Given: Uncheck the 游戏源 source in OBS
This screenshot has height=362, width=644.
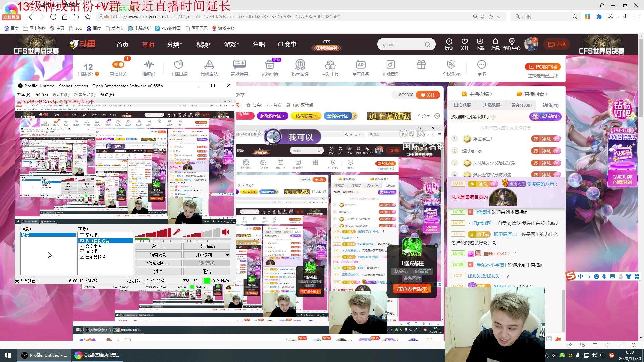Looking at the screenshot, I should pyautogui.click(x=82, y=251).
